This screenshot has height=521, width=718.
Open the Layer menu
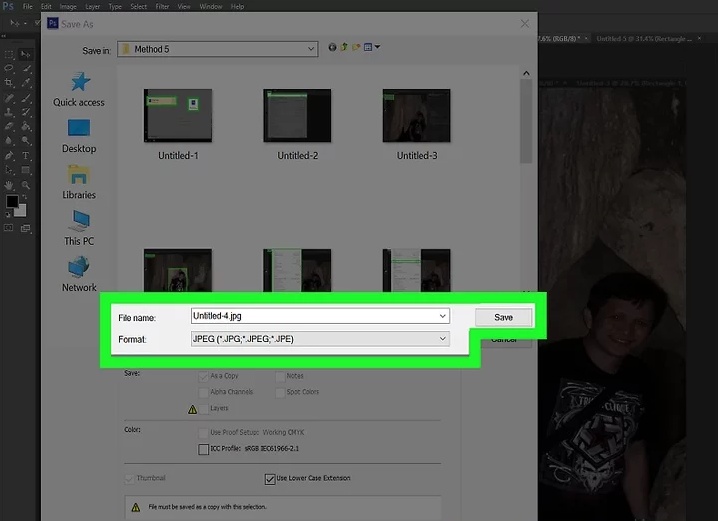[x=92, y=6]
